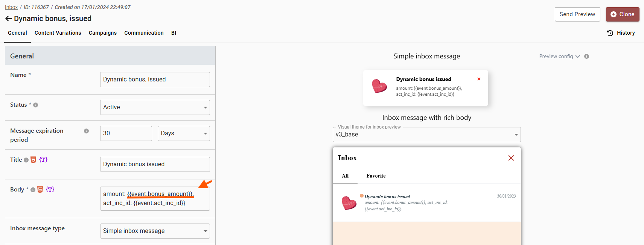Click info icon next to Message expiration period
Screen dimensions: 644x245
coord(86,131)
